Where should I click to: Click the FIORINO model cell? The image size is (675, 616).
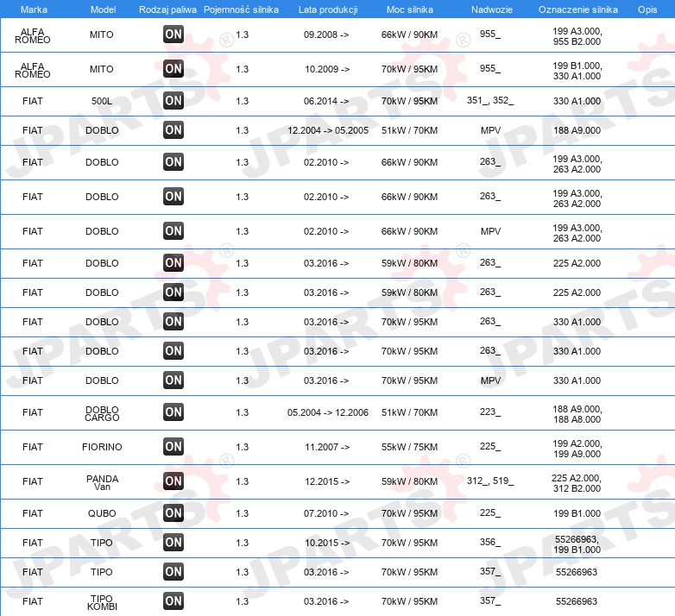tap(102, 447)
